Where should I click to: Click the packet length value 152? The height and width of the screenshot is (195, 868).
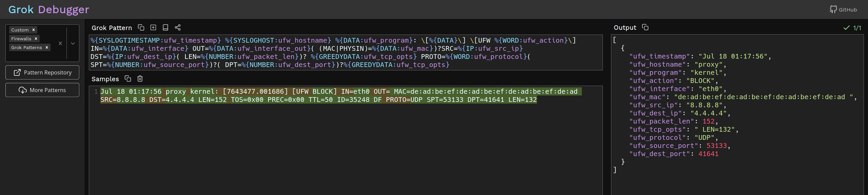point(708,122)
